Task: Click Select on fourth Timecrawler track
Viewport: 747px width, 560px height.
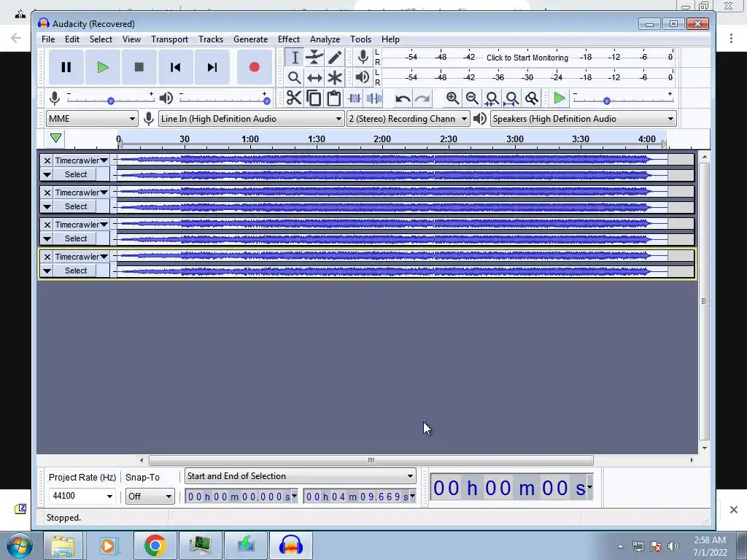Action: click(x=76, y=271)
